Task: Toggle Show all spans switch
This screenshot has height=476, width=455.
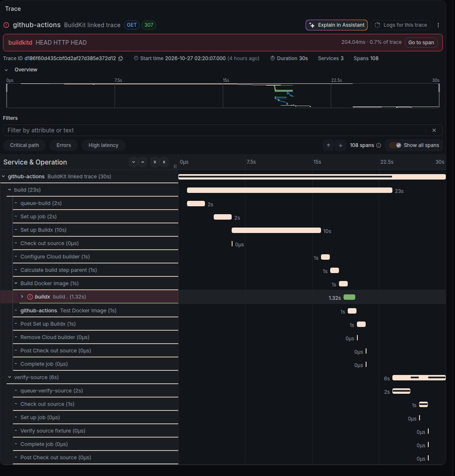Action: click(x=395, y=145)
